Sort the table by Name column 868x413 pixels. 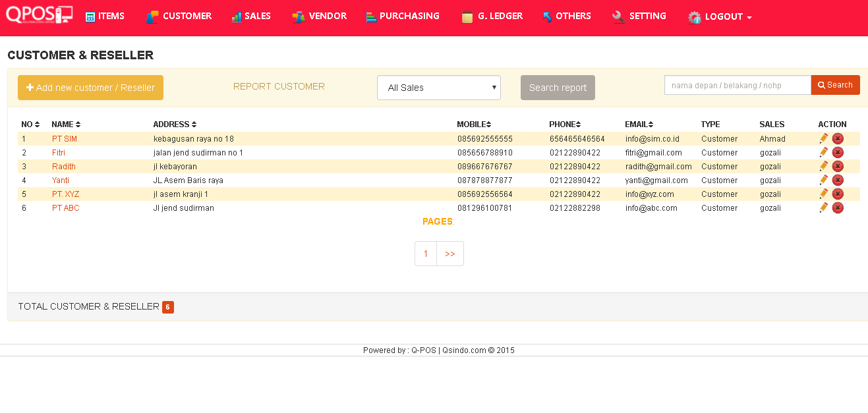point(66,124)
